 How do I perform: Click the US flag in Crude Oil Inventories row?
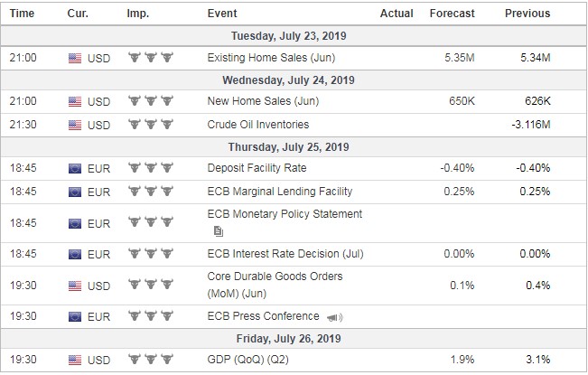pyautogui.click(x=75, y=125)
